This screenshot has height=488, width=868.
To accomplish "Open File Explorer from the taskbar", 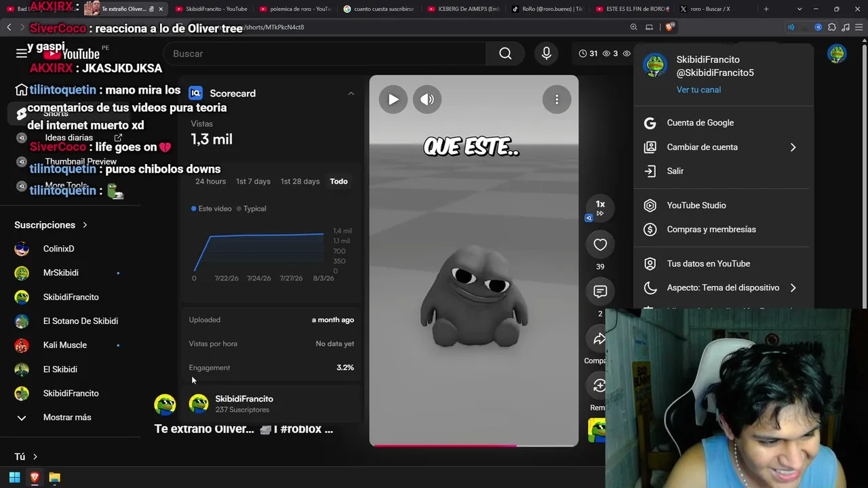I will click(54, 477).
